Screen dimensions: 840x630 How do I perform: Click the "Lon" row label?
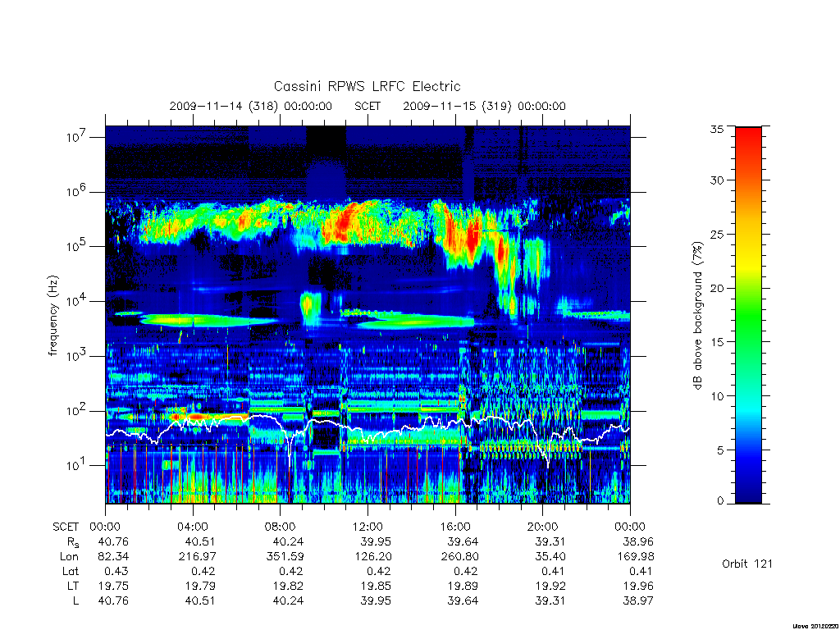click(69, 557)
